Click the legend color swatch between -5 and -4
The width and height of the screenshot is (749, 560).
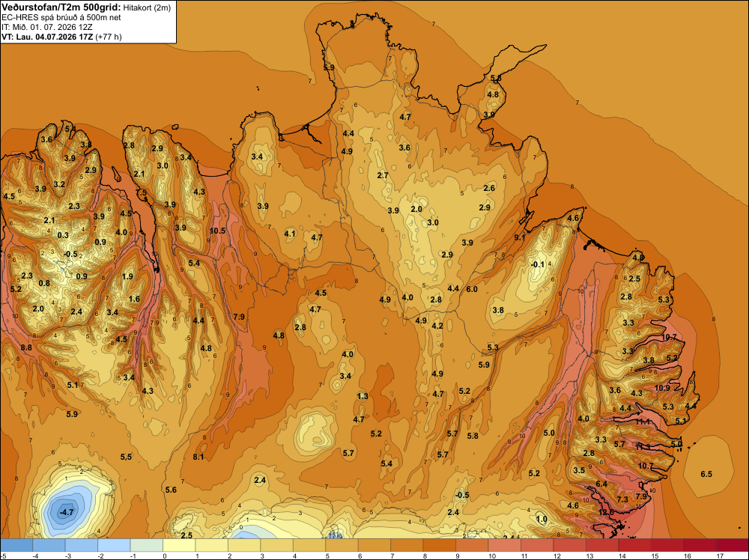pos(16,545)
